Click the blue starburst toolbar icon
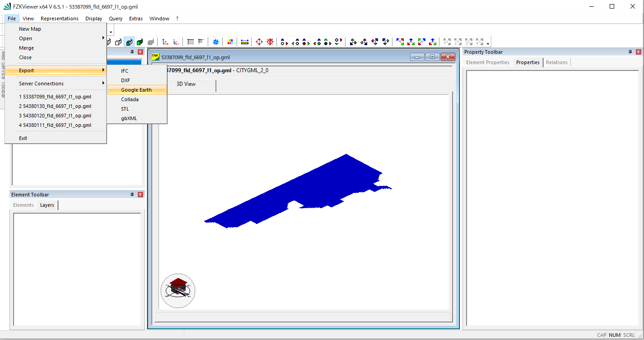 point(216,42)
